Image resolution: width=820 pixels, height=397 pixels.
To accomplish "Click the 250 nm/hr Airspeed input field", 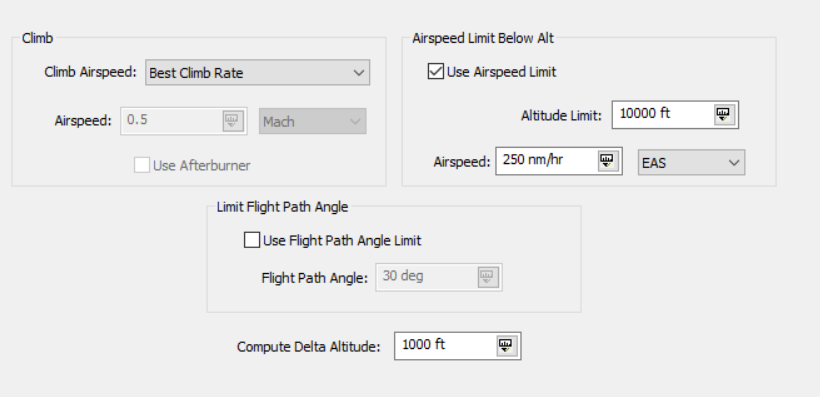I will (559, 161).
